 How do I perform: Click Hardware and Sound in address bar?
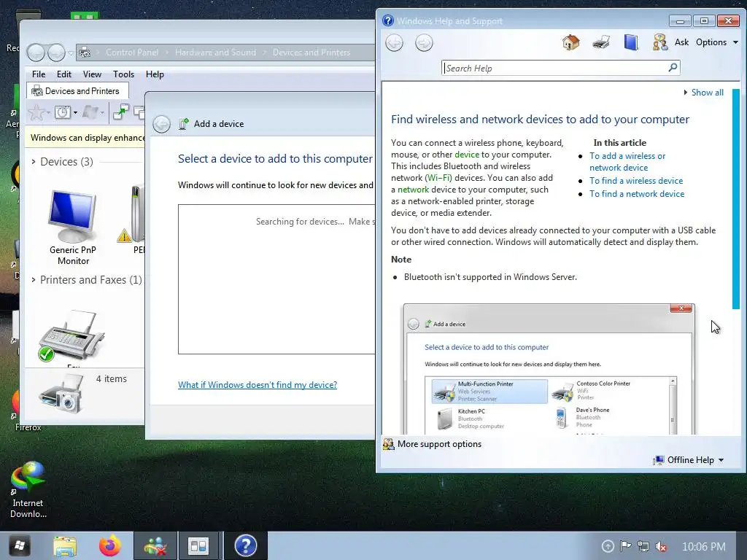(x=215, y=52)
